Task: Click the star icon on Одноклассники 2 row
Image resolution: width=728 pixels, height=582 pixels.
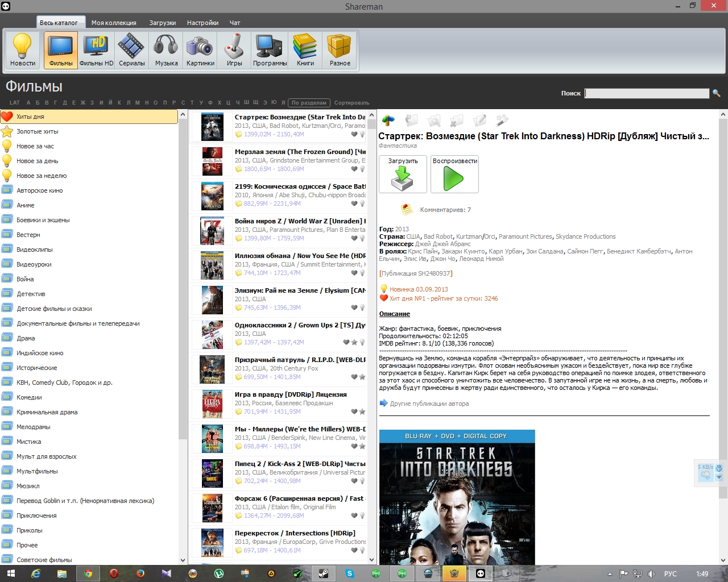Action: [354, 342]
